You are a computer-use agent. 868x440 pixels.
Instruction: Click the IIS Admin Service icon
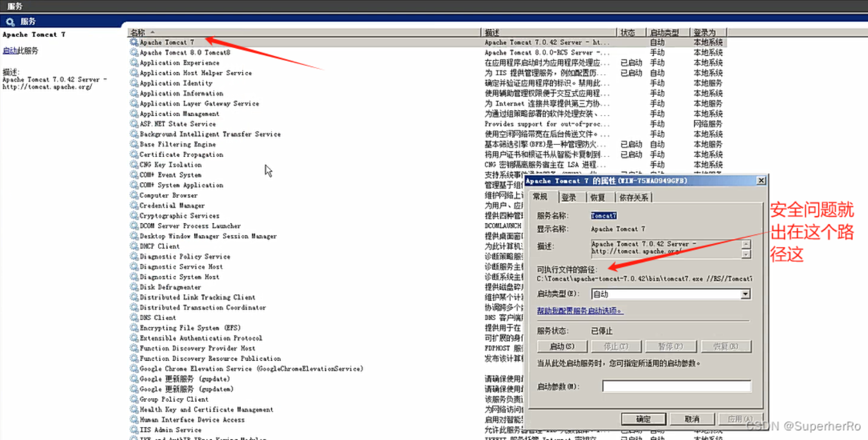point(134,430)
